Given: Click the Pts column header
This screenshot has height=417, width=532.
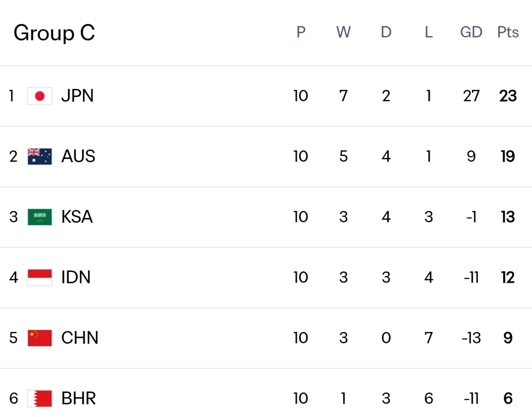Looking at the screenshot, I should (508, 32).
